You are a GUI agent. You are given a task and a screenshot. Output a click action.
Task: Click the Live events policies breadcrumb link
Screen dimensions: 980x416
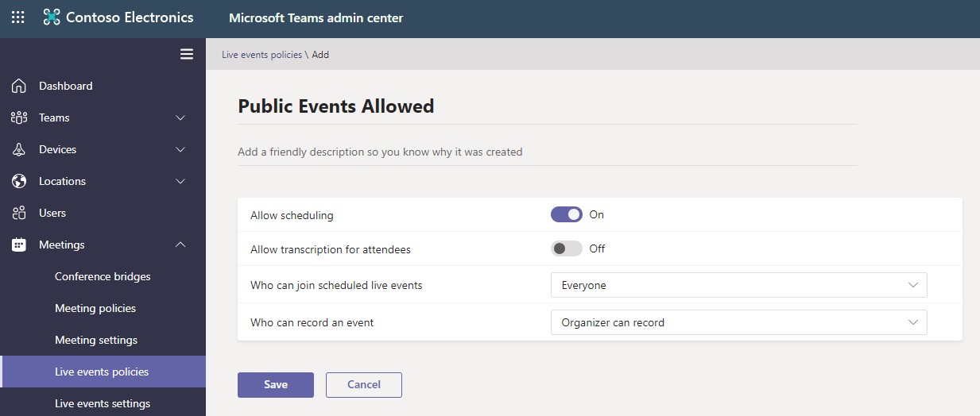[x=261, y=55]
